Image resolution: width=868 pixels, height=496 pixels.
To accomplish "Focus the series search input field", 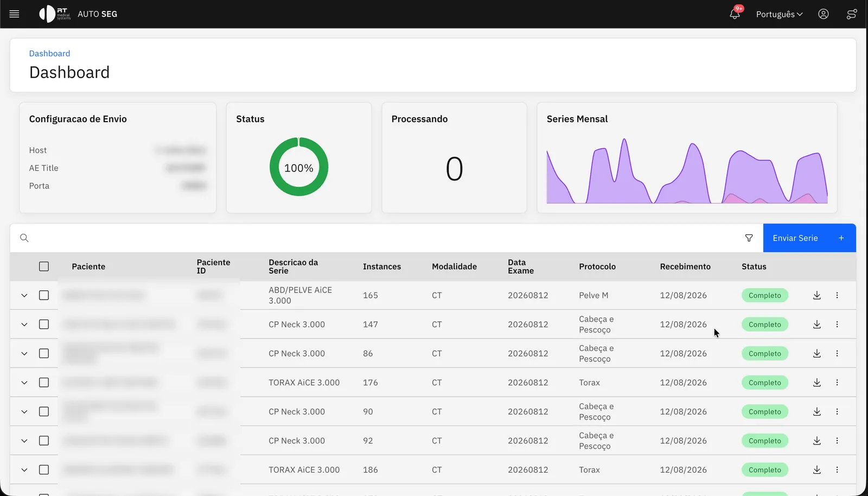I will pos(385,238).
